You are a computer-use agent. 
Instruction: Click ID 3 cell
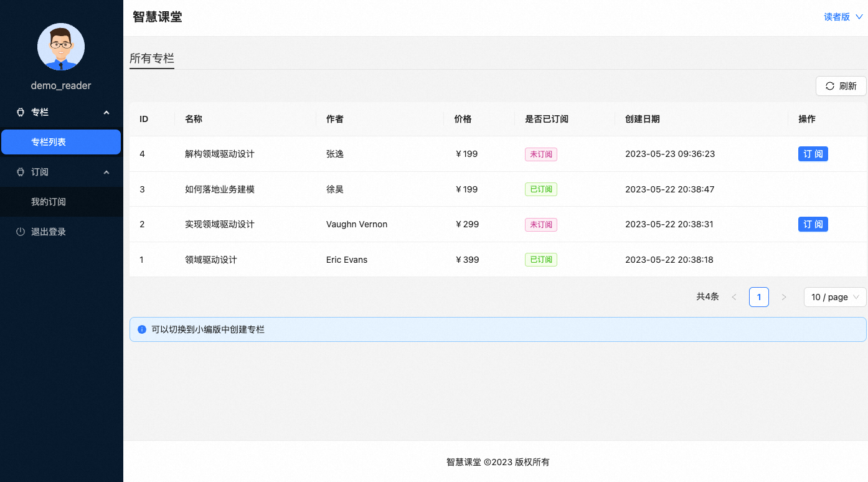(x=142, y=189)
